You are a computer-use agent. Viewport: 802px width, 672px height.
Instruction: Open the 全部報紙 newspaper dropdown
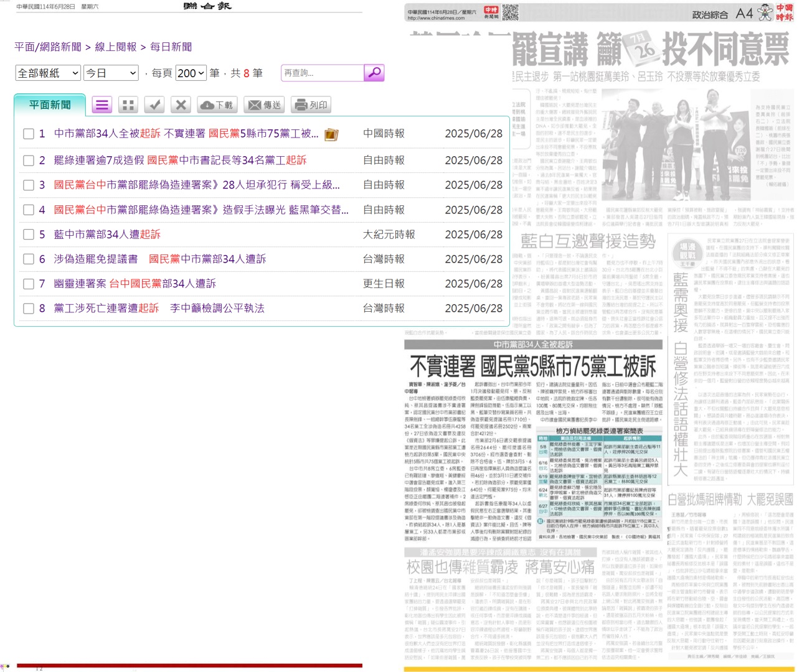click(x=48, y=73)
